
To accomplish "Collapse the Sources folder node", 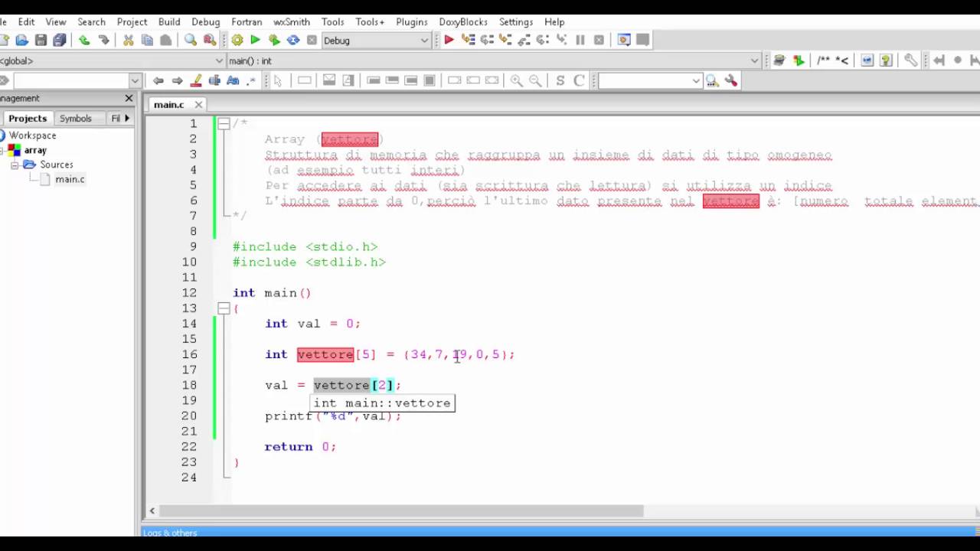I will [15, 165].
